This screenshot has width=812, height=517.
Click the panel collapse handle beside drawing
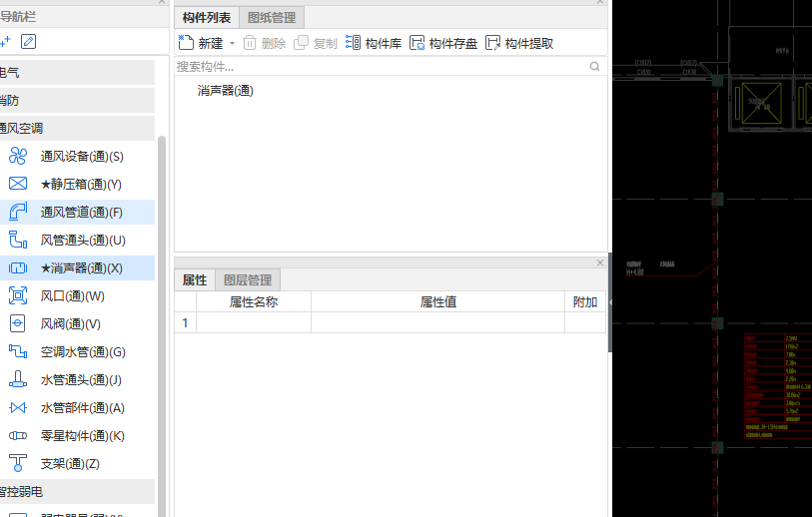(x=610, y=302)
